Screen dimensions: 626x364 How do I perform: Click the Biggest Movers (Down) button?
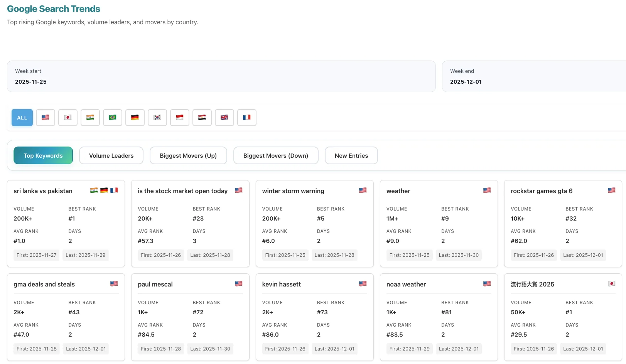click(275, 155)
